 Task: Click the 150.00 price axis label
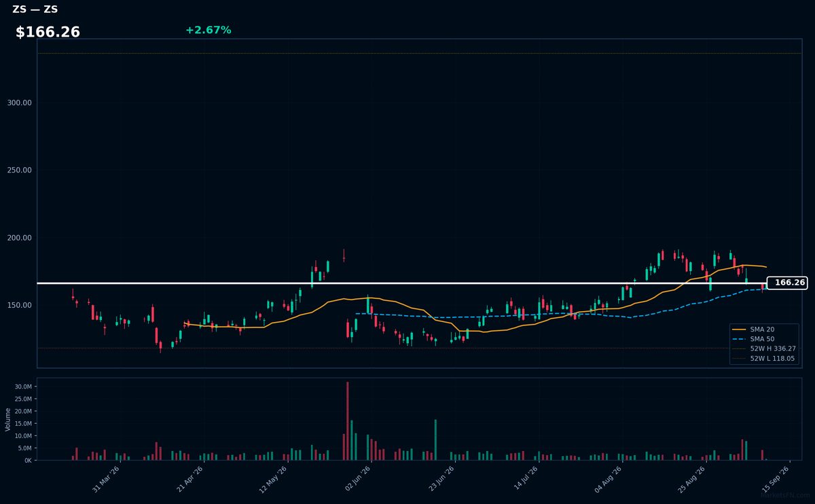click(19, 305)
